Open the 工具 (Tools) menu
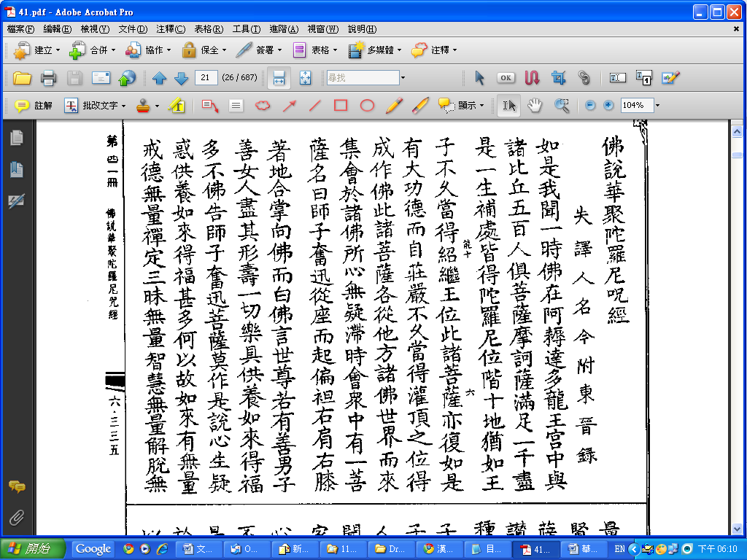This screenshot has width=747, height=560. point(247,29)
